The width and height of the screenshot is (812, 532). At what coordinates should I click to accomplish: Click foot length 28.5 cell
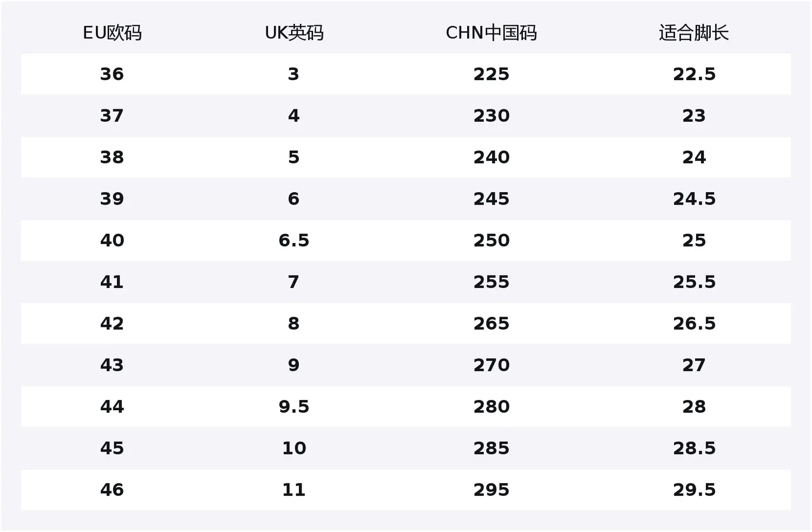coord(694,448)
